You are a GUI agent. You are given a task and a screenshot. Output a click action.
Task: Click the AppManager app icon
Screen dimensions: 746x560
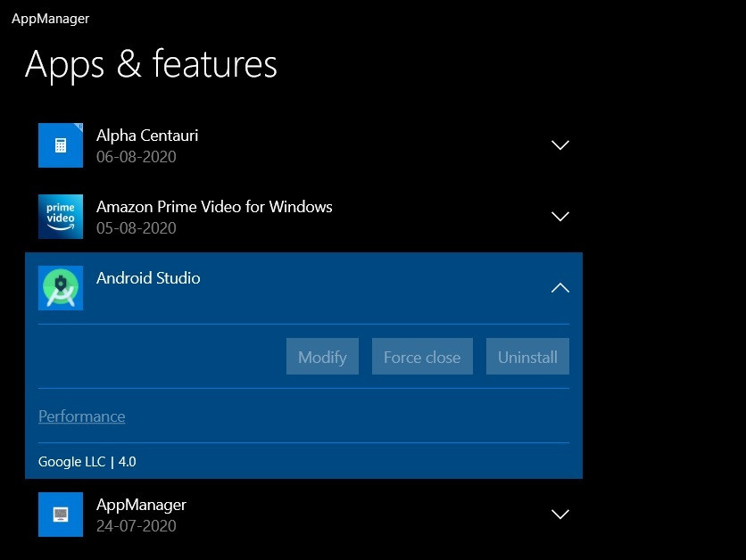tap(60, 515)
